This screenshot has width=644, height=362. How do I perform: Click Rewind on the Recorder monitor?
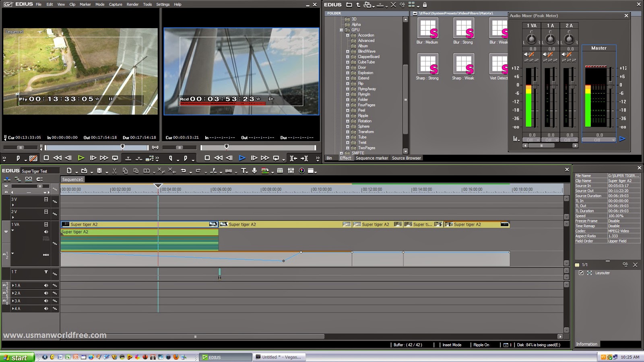(219, 158)
